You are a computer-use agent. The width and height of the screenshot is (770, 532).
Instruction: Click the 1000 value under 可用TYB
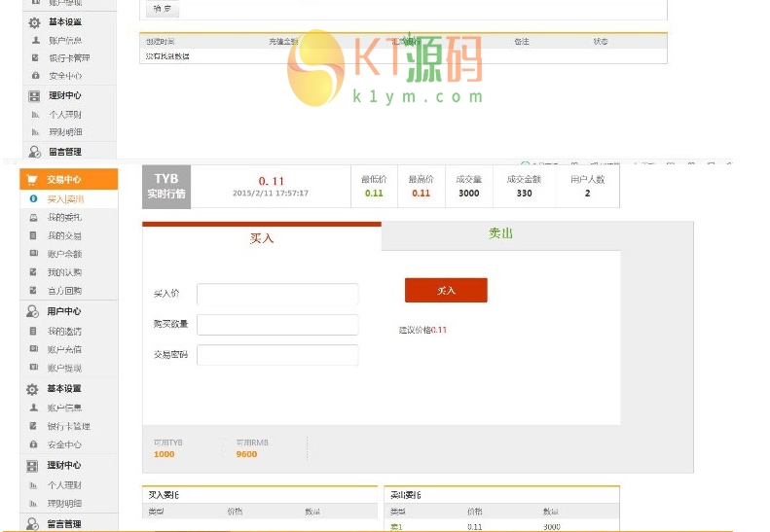164,454
